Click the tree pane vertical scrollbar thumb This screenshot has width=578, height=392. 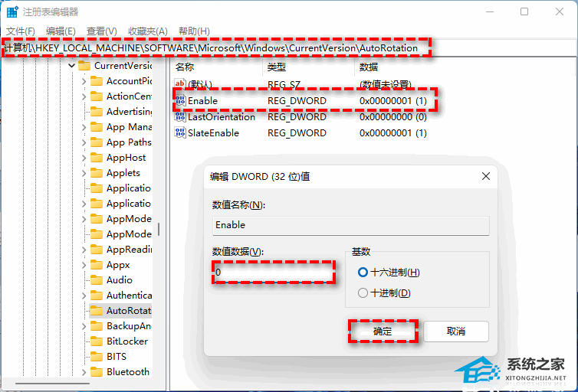pyautogui.click(x=159, y=229)
